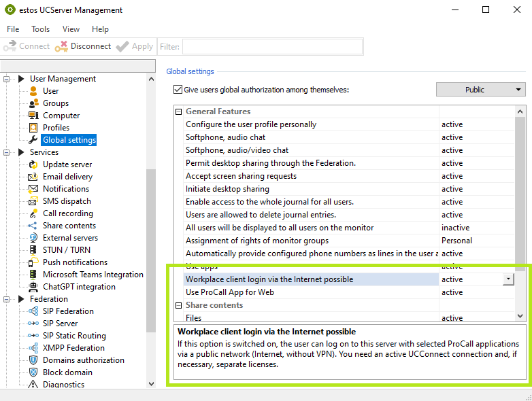Collapse the General Features section
The width and height of the screenshot is (532, 401).
[x=179, y=111]
